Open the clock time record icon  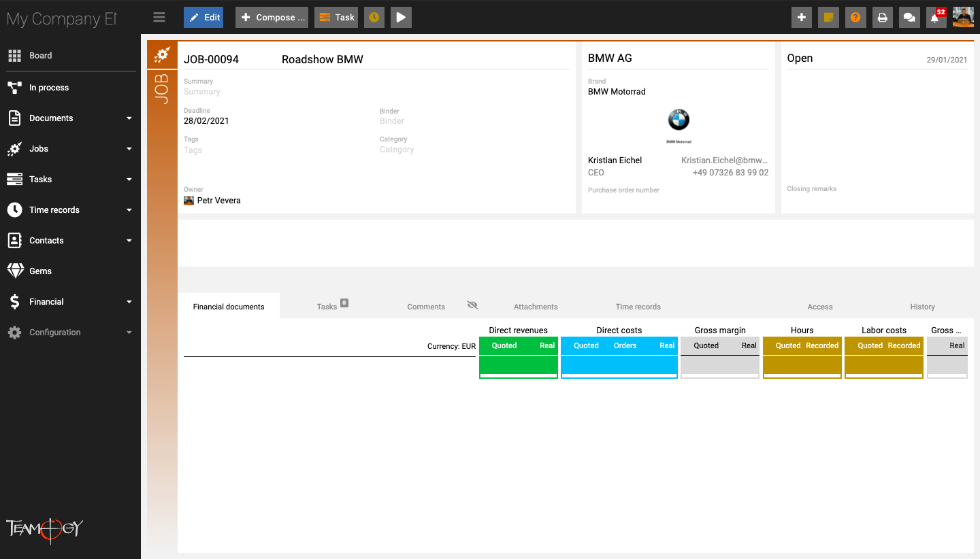click(x=373, y=17)
